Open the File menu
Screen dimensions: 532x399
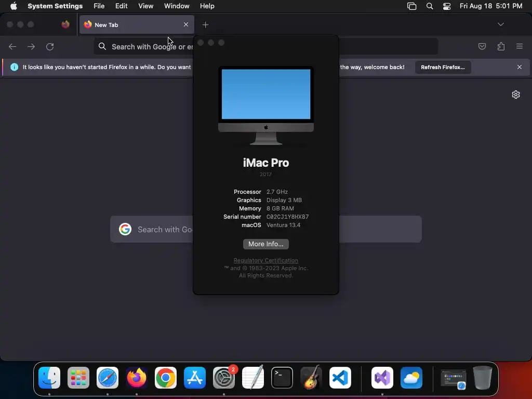[x=99, y=6]
